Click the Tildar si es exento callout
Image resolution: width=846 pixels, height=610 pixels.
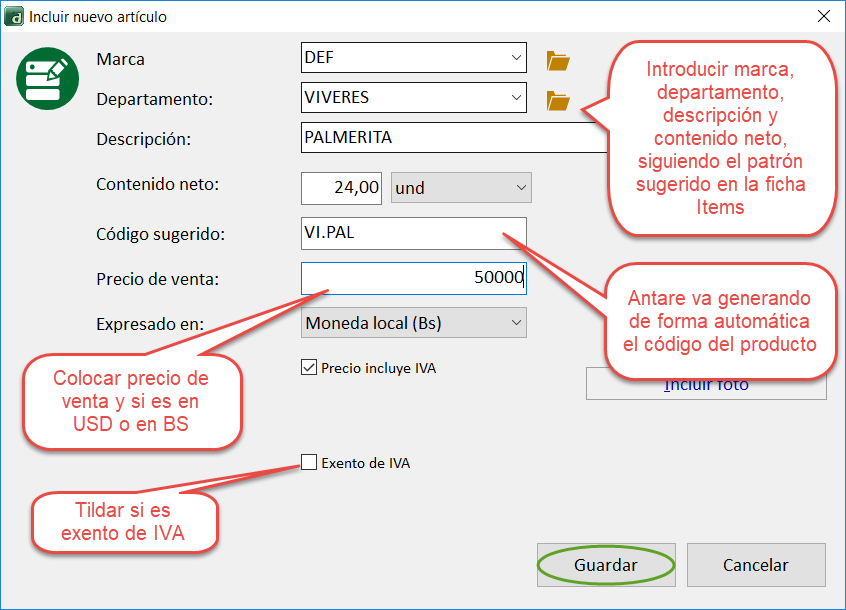coord(123,521)
